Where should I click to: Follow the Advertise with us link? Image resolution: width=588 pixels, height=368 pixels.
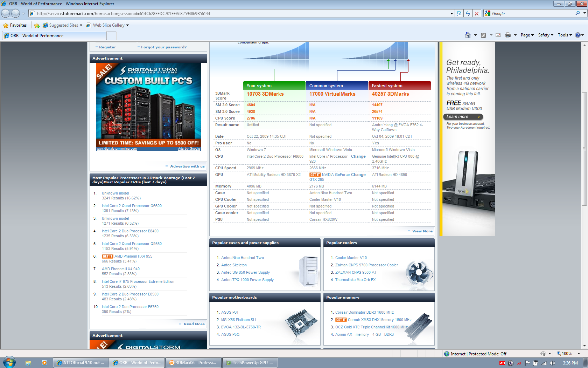pyautogui.click(x=187, y=166)
